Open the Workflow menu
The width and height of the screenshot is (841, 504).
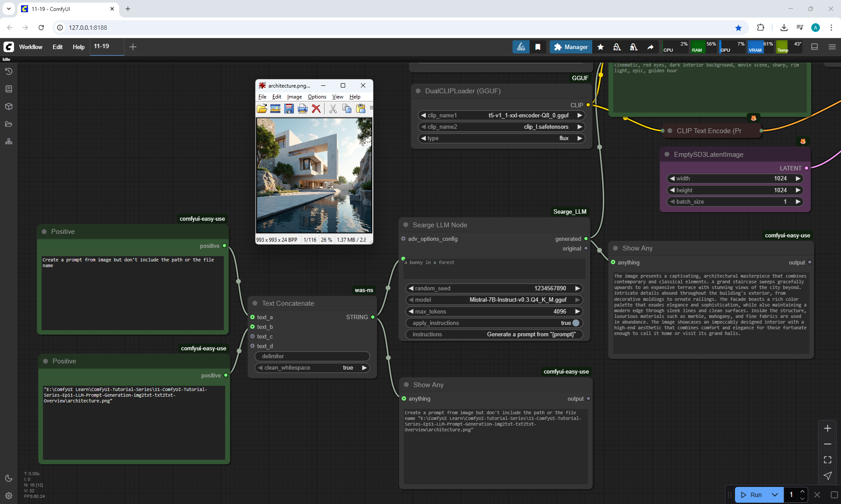pyautogui.click(x=31, y=47)
